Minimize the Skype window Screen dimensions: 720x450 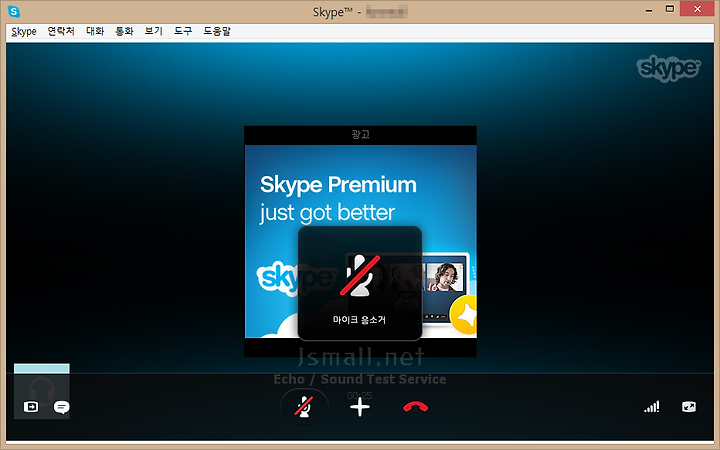coord(649,10)
